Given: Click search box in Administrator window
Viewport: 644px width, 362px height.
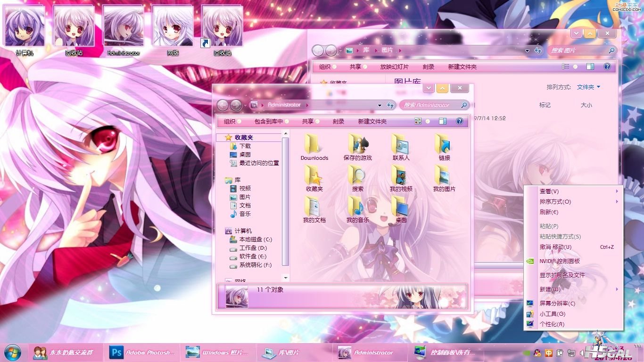Looking at the screenshot, I should coord(435,105).
